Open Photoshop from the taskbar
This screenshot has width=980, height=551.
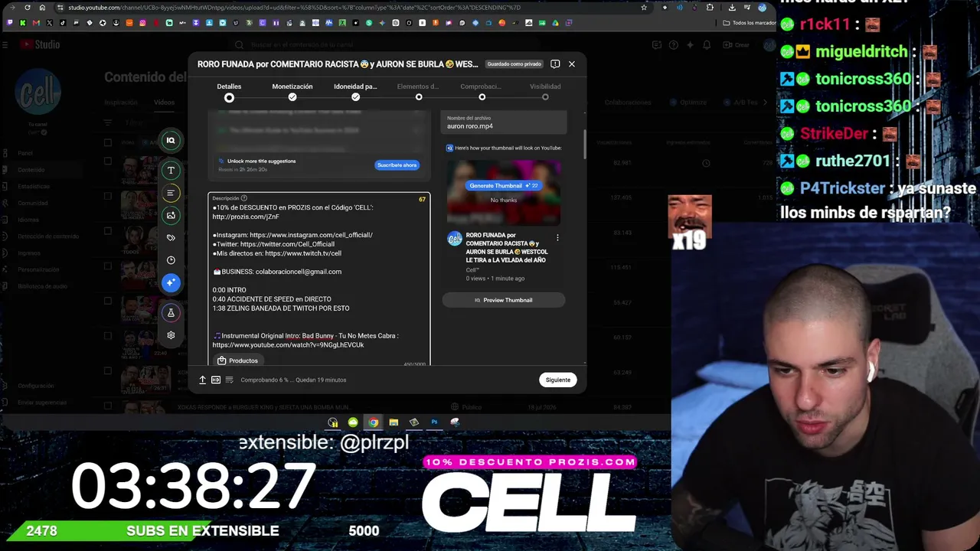(x=434, y=422)
